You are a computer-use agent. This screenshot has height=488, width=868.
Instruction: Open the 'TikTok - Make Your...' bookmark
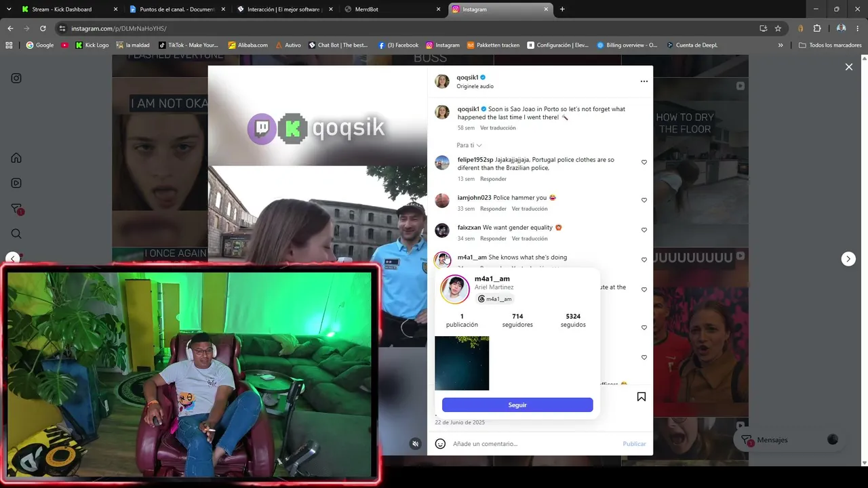[189, 45]
